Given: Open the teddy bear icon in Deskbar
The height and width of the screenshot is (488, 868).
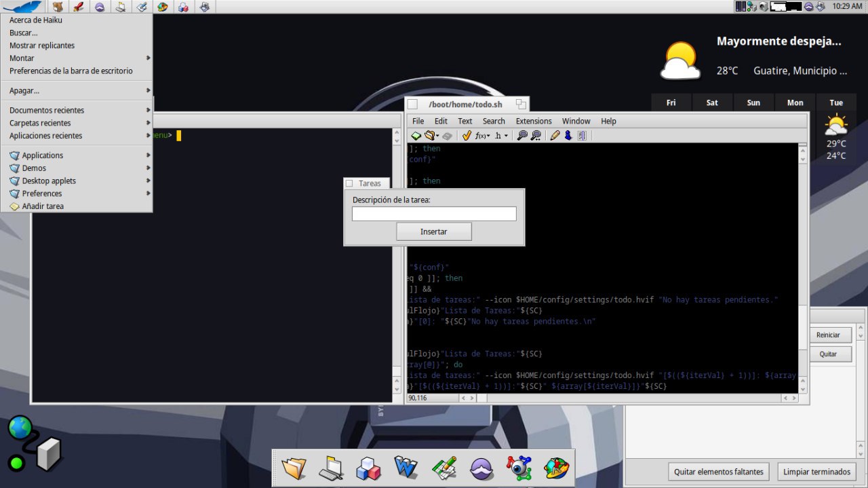Looking at the screenshot, I should tap(58, 7).
